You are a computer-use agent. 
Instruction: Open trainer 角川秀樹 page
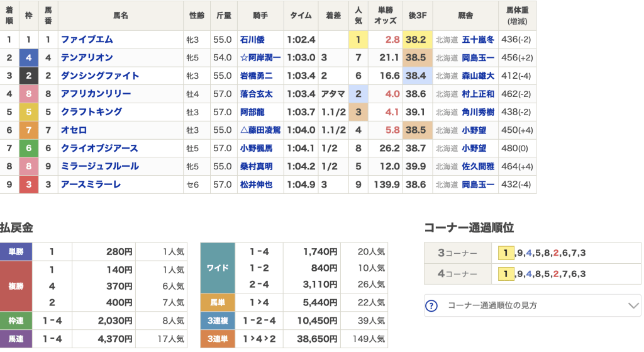click(478, 112)
